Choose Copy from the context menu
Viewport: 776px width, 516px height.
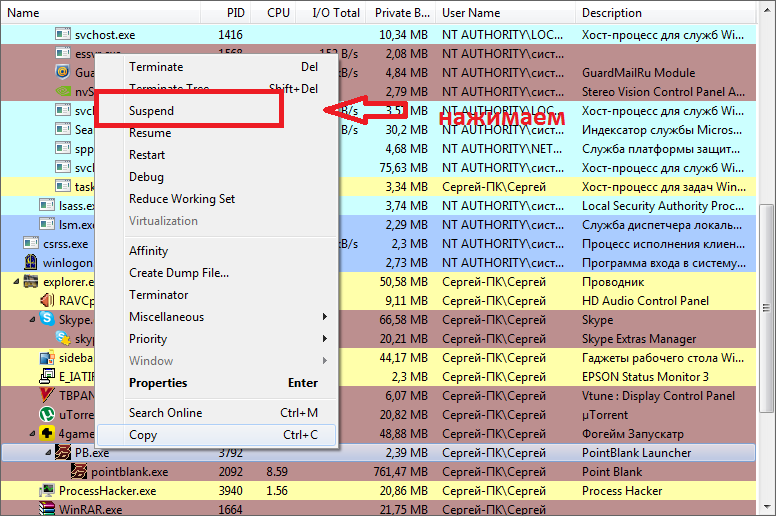tap(218, 435)
